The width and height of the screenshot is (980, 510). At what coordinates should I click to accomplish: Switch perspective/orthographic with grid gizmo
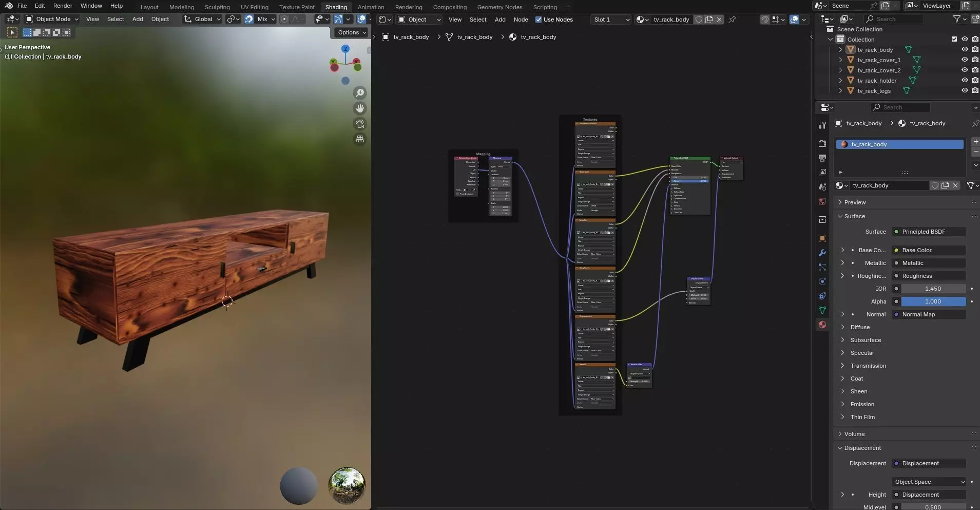coord(360,139)
